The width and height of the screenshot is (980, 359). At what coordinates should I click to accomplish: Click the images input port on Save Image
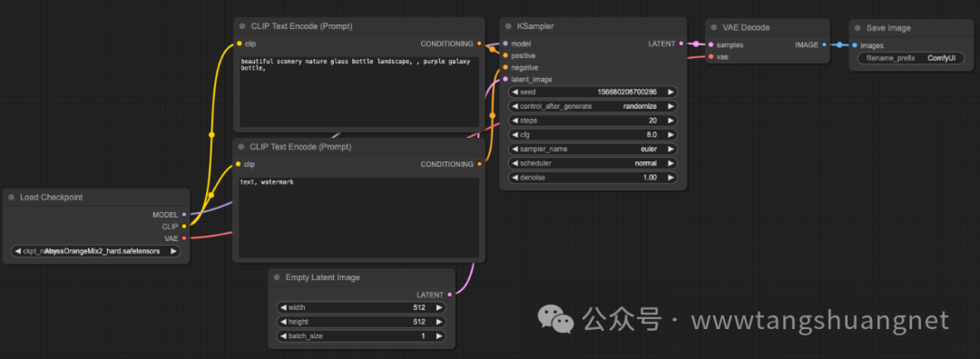tap(855, 45)
